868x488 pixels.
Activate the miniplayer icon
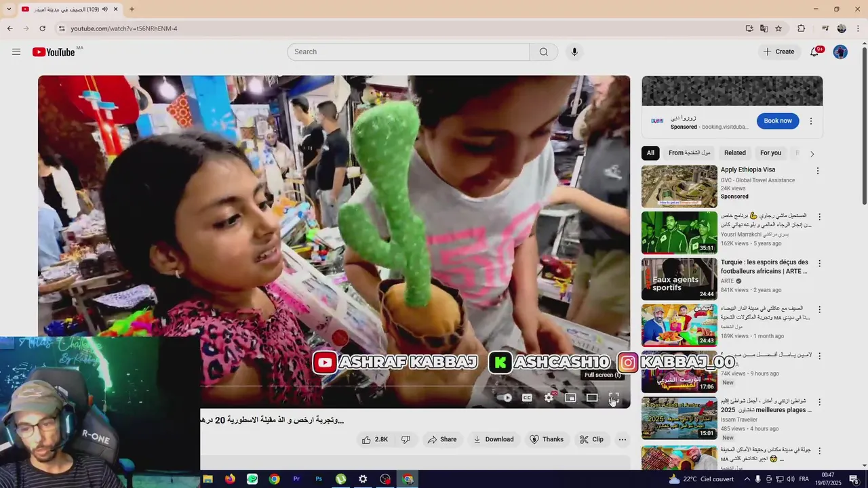[x=570, y=398]
